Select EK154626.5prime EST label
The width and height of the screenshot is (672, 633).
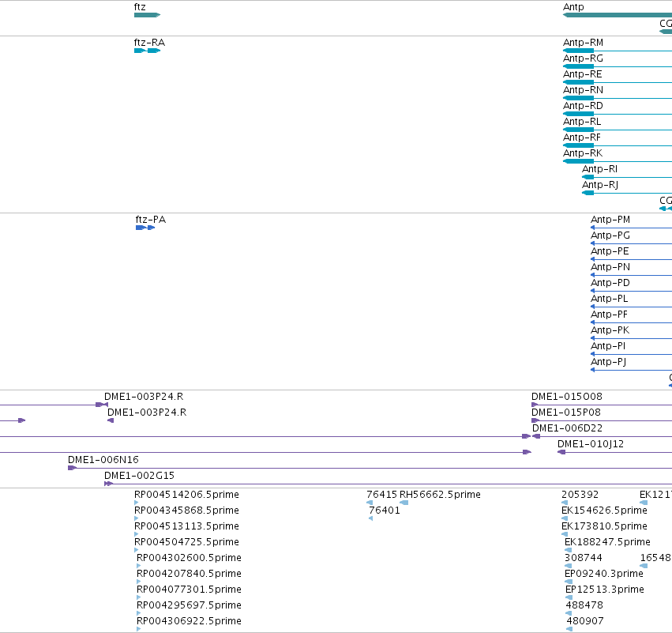pos(604,511)
